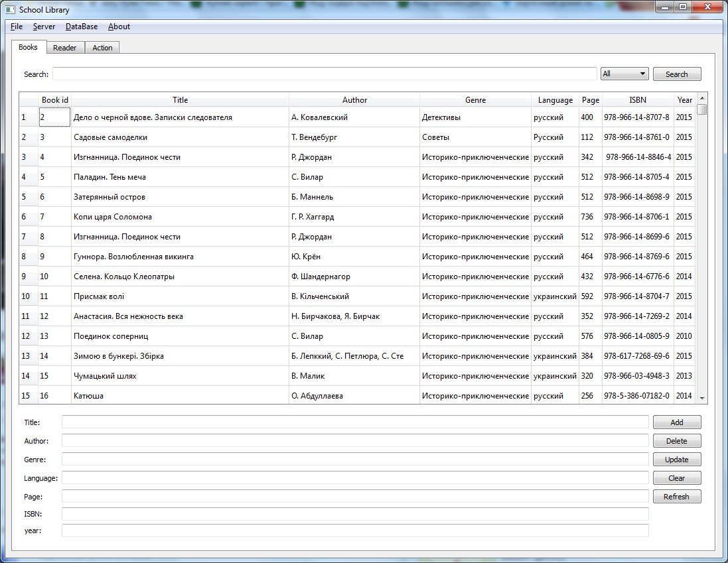728x563 pixels.
Task: Select the author 'Т. Вендебург'
Action: [x=354, y=137]
